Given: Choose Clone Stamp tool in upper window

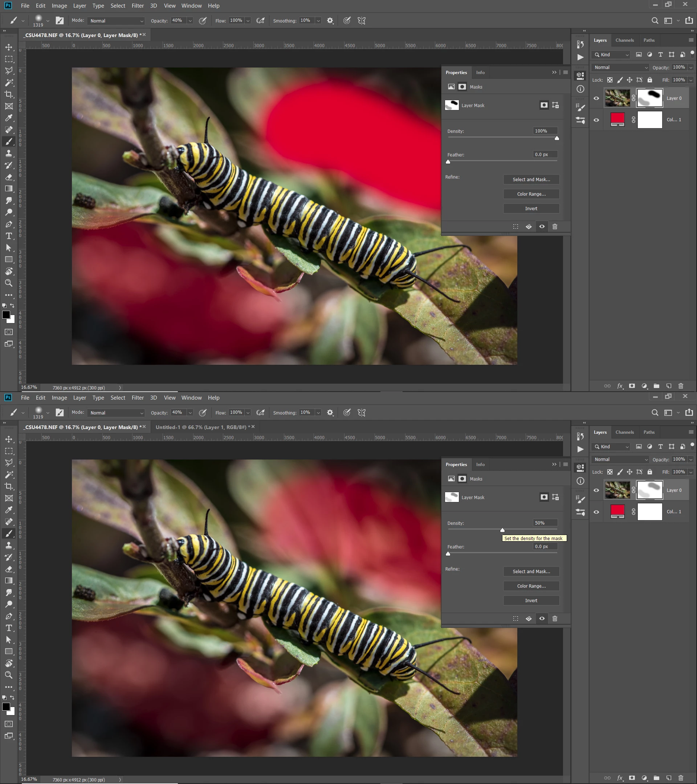Looking at the screenshot, I should pos(9,154).
